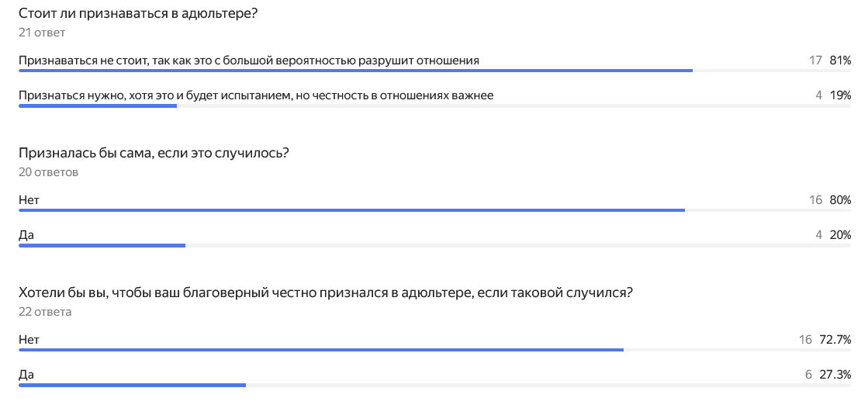This screenshot has width=868, height=405.
Task: Click the 19% progress bar
Action: (x=98, y=106)
